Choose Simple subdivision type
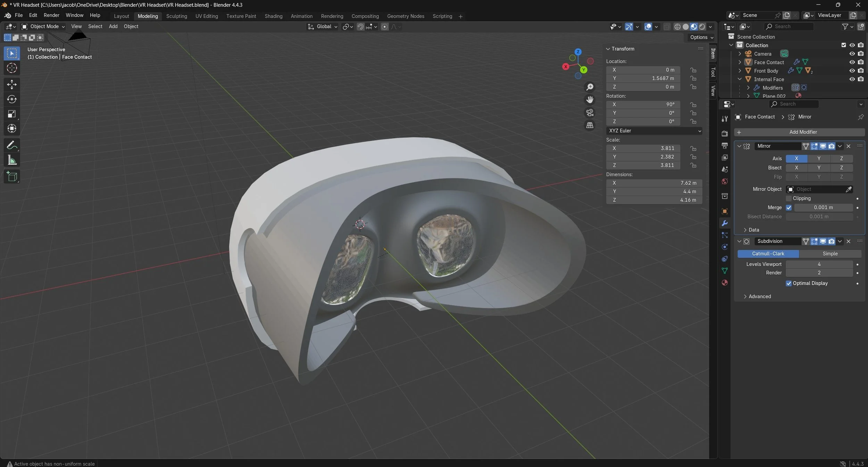Screen dimensions: 868x467 pos(830,254)
